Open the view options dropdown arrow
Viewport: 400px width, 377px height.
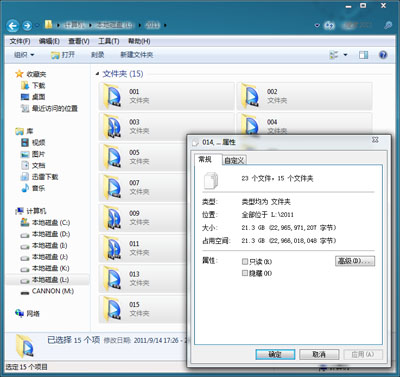pos(345,55)
